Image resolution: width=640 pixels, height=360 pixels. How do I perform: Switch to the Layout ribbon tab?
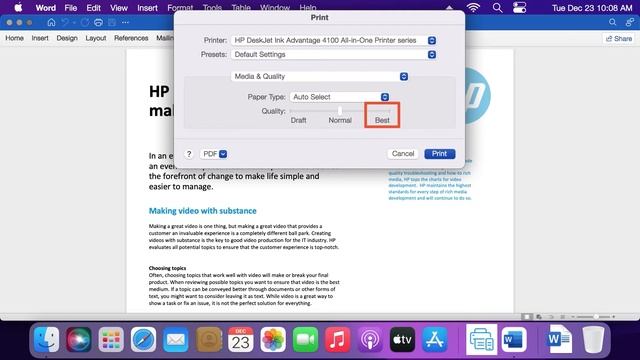(x=96, y=38)
